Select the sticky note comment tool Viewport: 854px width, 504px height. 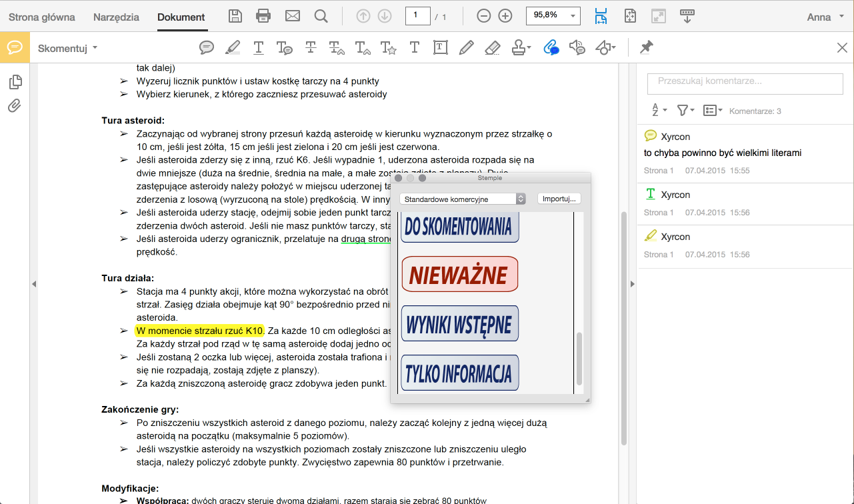click(207, 47)
